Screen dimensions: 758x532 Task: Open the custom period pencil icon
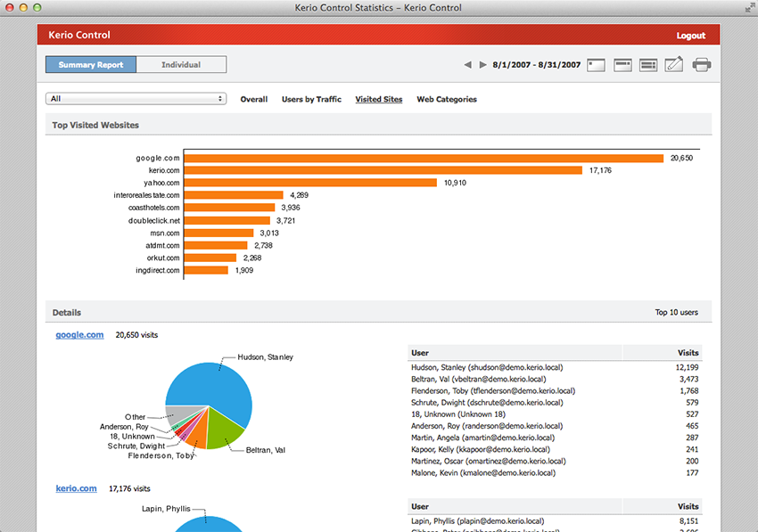(674, 64)
